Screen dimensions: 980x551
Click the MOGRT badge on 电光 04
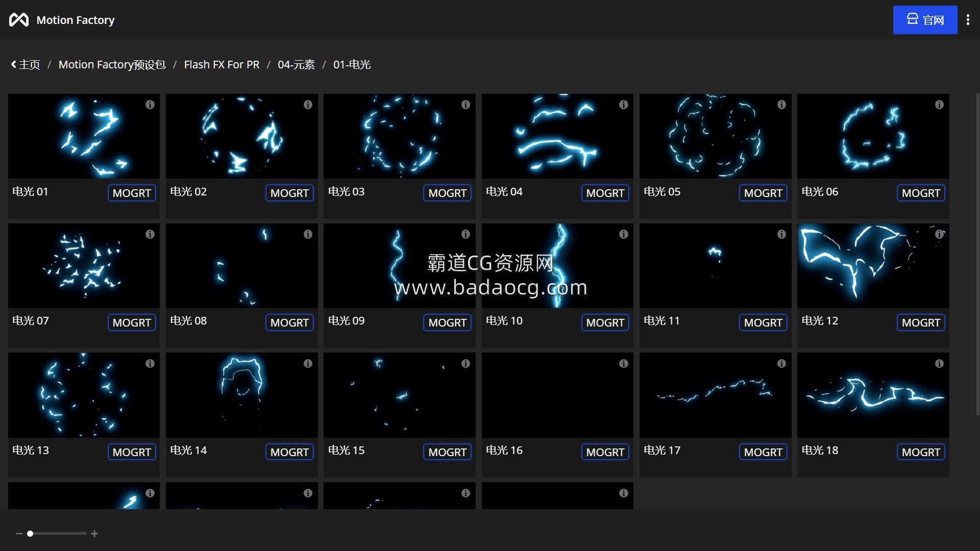pos(605,193)
